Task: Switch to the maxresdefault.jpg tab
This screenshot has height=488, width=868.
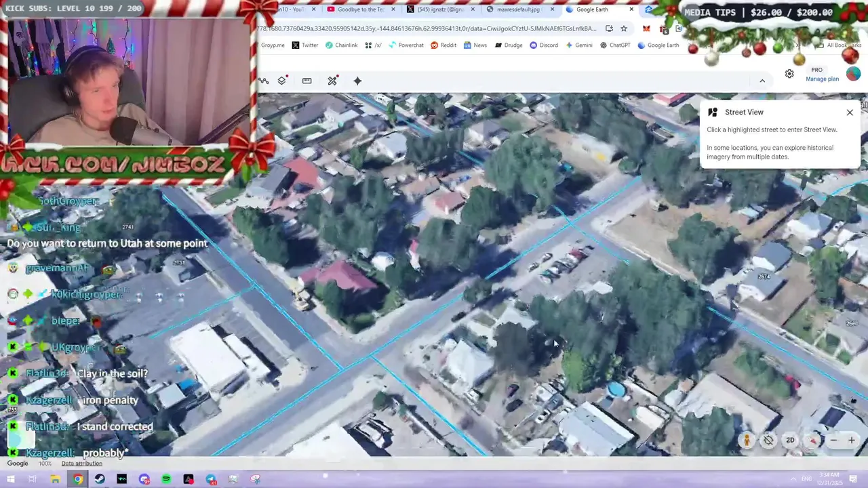Action: pos(521,9)
